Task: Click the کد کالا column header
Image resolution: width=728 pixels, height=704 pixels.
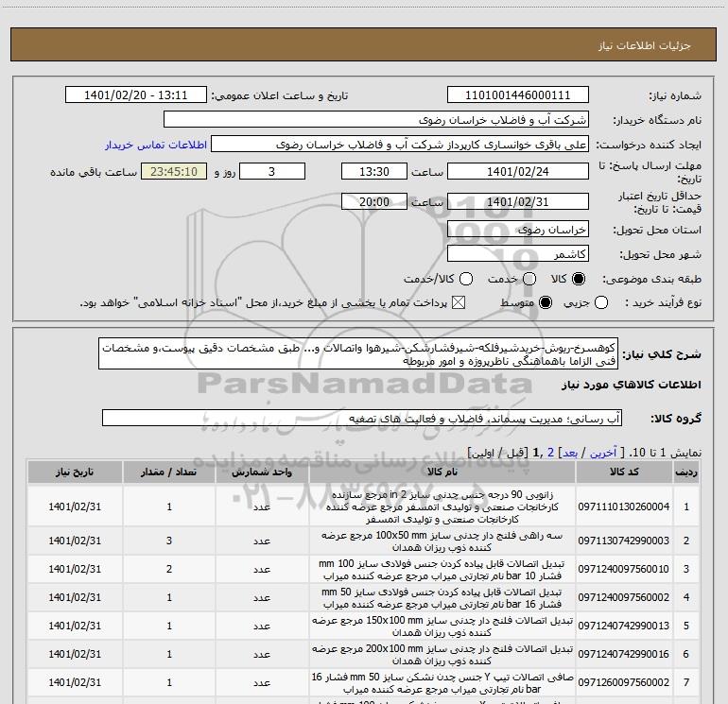Action: point(624,472)
